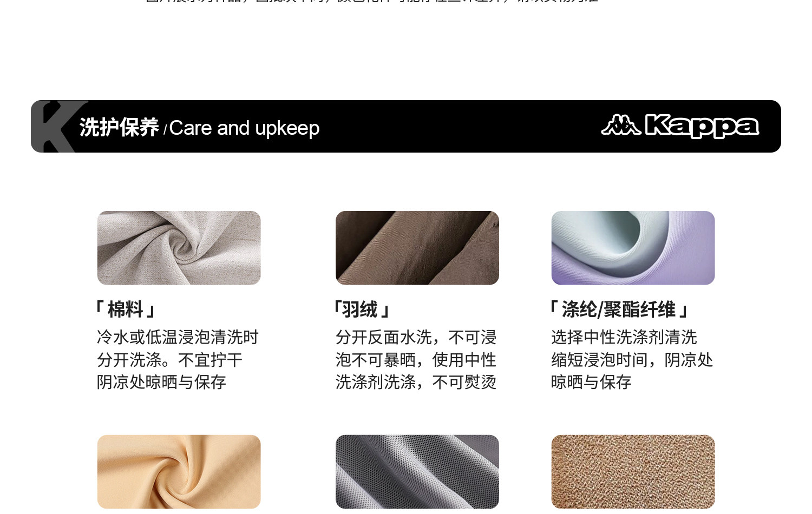This screenshot has width=812, height=514.
Task: Open the purple polyester fabric image
Action: [x=633, y=248]
